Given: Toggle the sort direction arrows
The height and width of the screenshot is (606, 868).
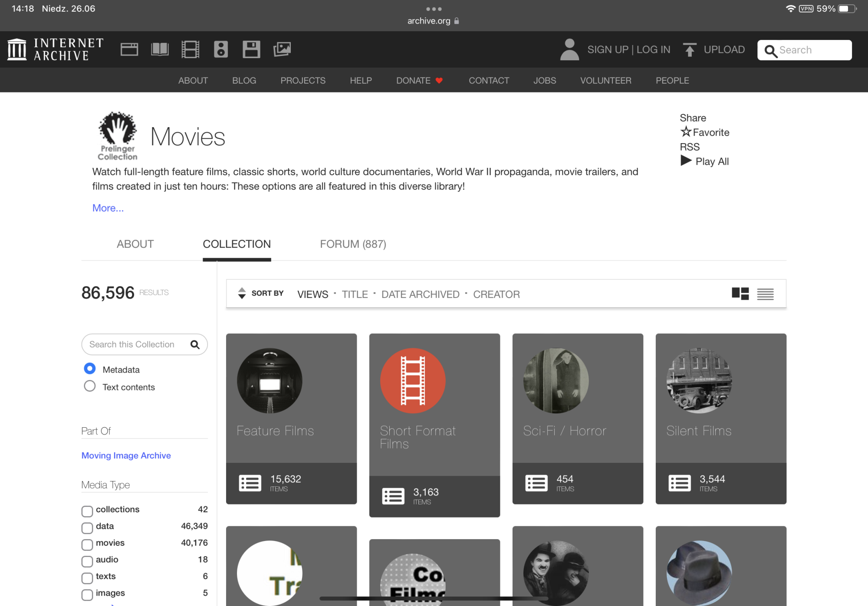Looking at the screenshot, I should coord(242,294).
